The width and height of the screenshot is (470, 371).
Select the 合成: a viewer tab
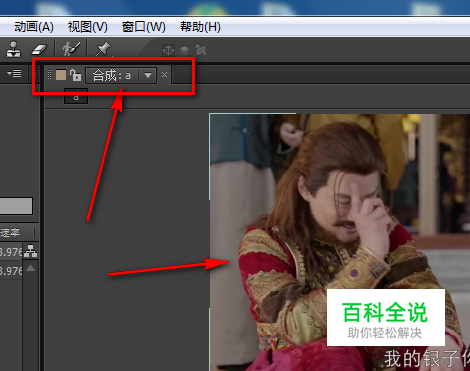tap(112, 75)
